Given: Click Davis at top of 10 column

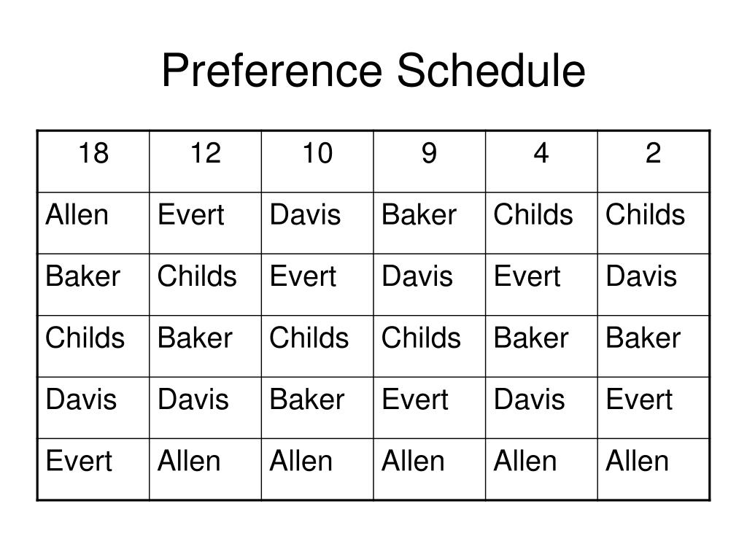Looking at the screenshot, I should click(x=306, y=214).
